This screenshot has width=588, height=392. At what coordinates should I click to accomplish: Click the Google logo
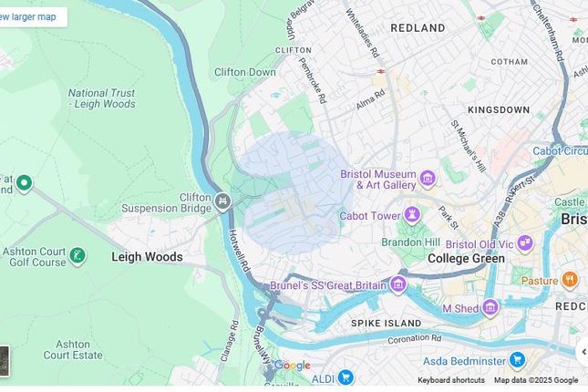[x=292, y=365]
